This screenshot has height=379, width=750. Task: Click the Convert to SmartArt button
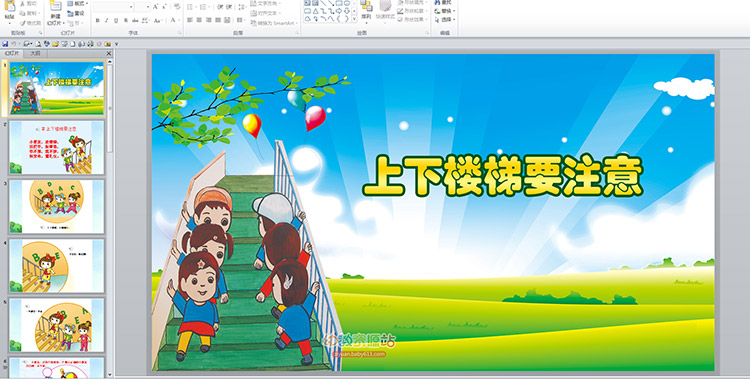click(275, 23)
